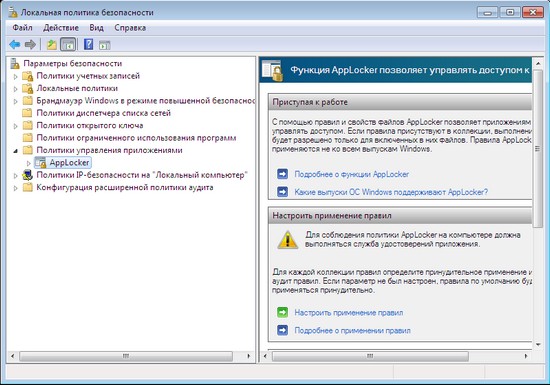The image size is (550, 385).
Task: Click left pane scrollbar left arrow
Action: coord(13,356)
